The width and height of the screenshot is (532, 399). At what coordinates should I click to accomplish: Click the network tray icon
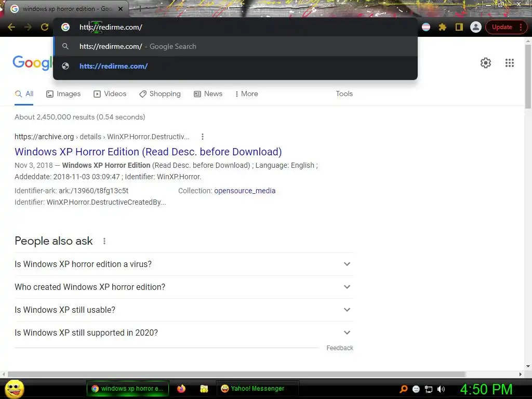pos(429,389)
